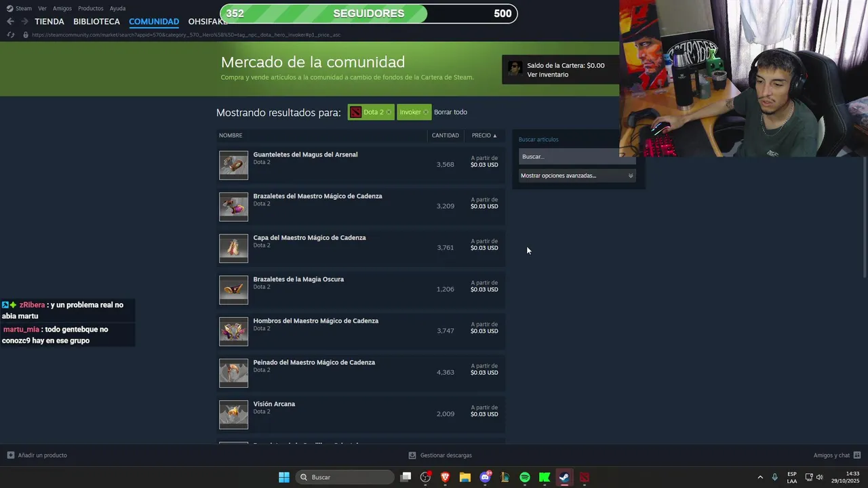868x488 pixels.
Task: Click the microphone tray icon
Action: [x=774, y=477]
